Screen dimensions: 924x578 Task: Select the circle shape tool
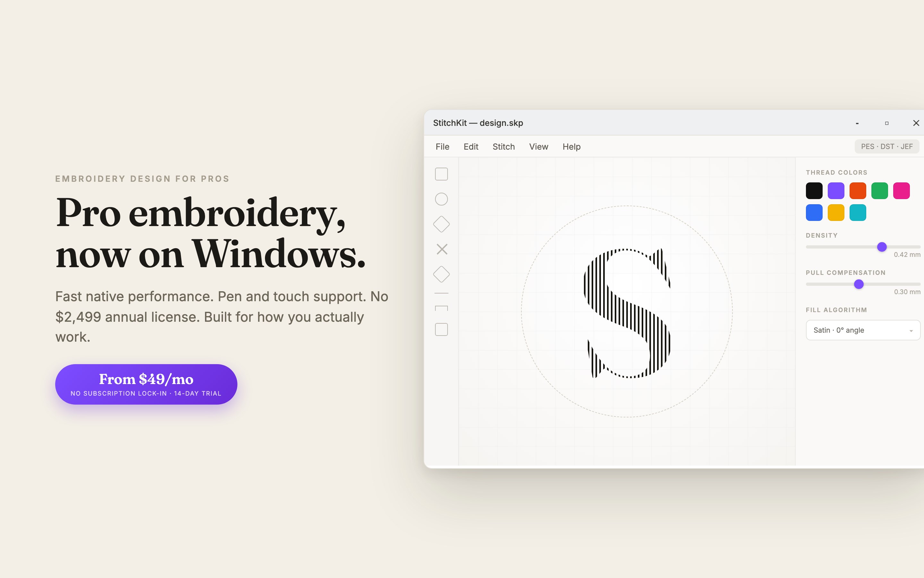point(441,199)
